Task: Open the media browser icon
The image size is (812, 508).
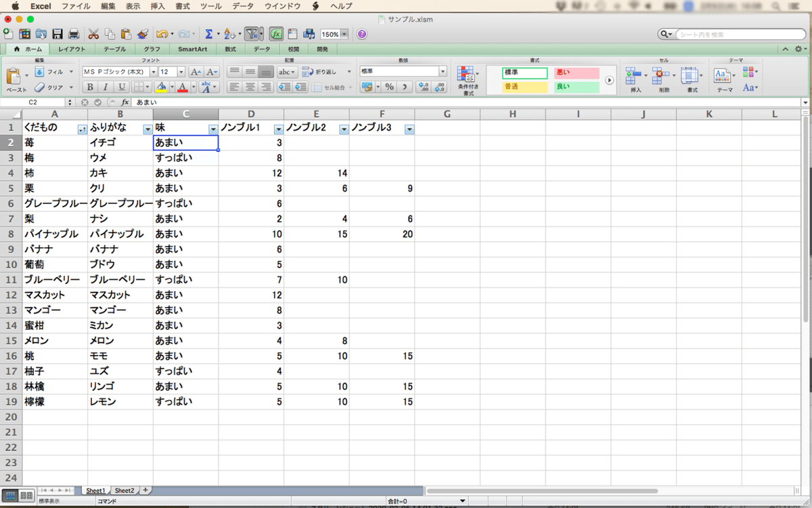Action: click(309, 33)
